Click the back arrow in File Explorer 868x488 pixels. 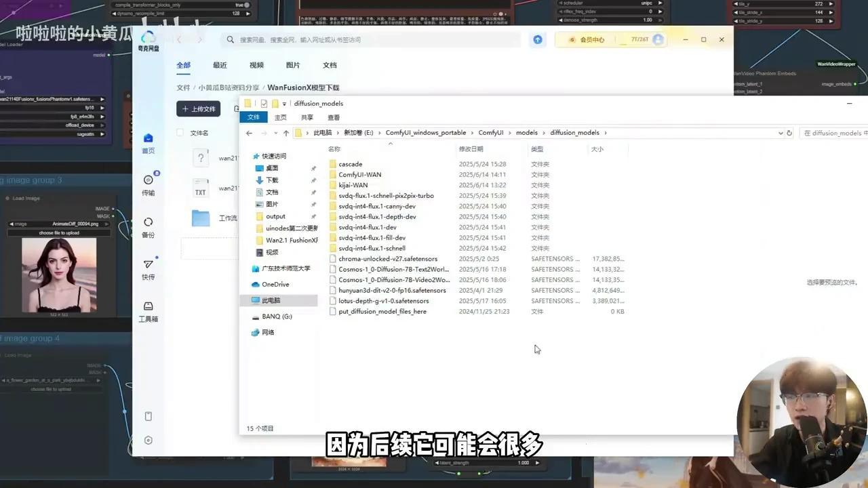tap(249, 133)
